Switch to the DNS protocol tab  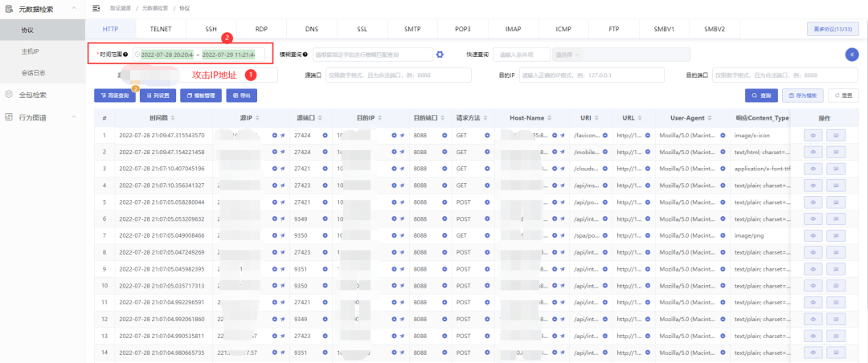(312, 29)
